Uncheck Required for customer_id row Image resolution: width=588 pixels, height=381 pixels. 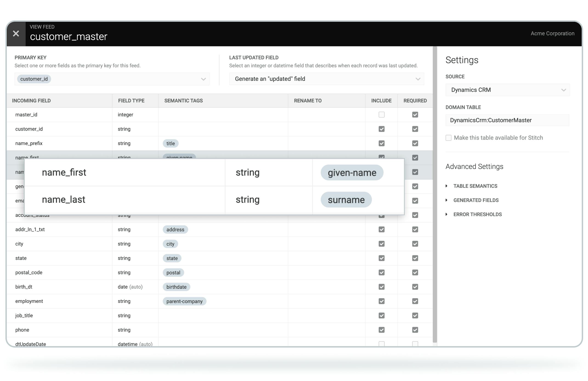(415, 129)
